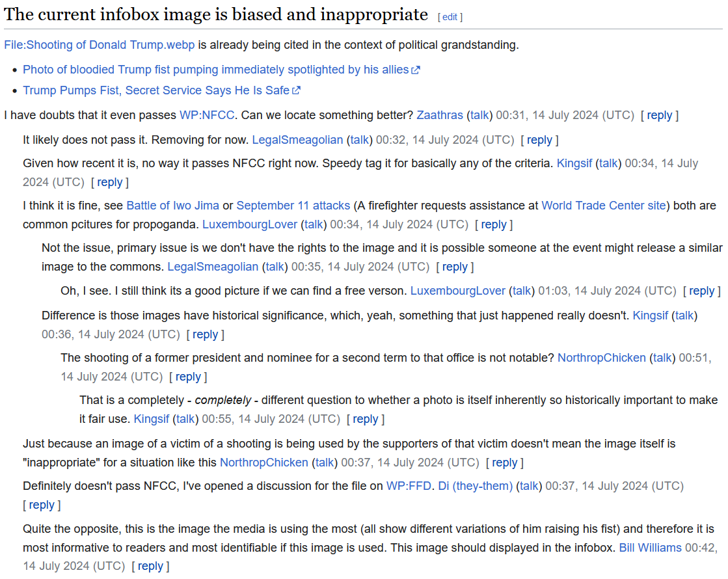Open 'Photo of bloodied Trump fist pumping' external link
The width and height of the screenshot is (728, 579).
tap(221, 70)
